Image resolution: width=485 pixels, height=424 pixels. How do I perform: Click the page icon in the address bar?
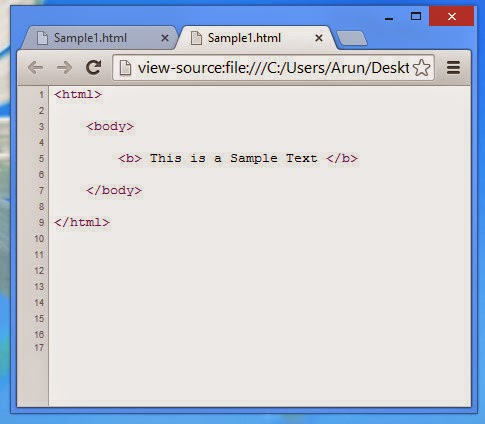click(125, 68)
